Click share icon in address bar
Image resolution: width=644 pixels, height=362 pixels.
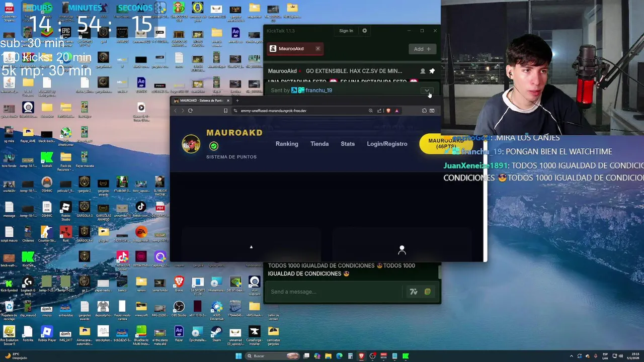tap(379, 111)
